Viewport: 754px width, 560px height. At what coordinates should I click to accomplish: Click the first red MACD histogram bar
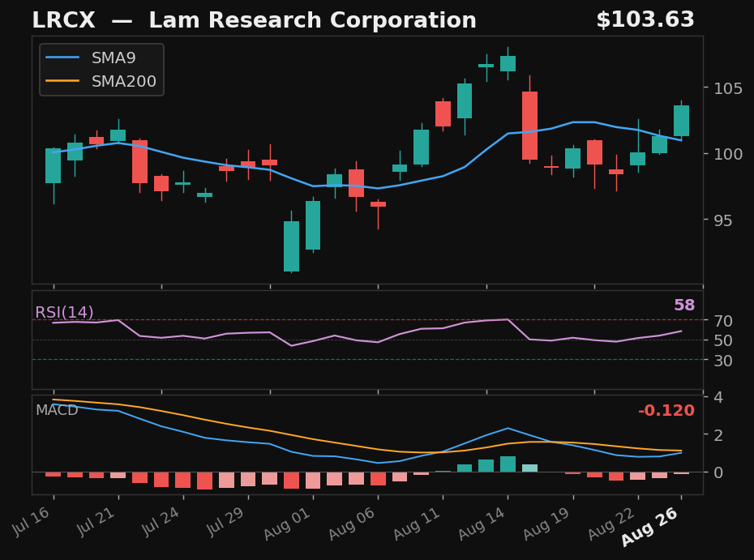(x=54, y=474)
